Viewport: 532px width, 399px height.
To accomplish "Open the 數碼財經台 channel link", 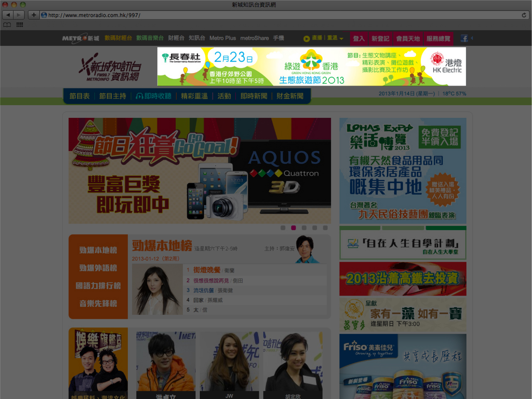I will [118, 38].
